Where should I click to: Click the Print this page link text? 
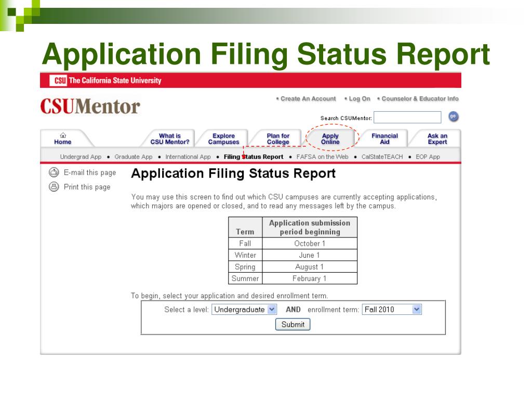tap(87, 187)
